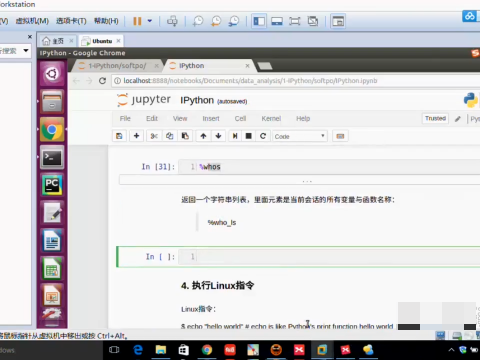Image resolution: width=480 pixels, height=360 pixels.
Task: Run the current cell
Action: (235, 136)
